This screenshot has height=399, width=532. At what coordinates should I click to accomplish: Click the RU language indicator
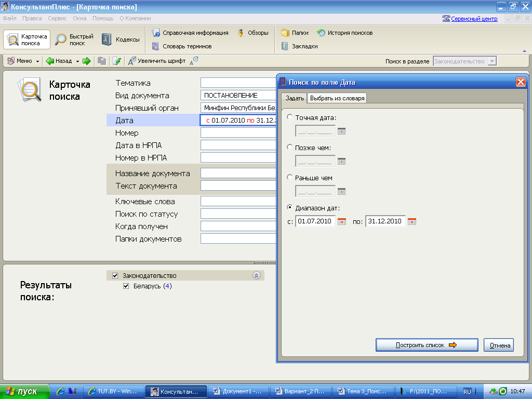467,392
